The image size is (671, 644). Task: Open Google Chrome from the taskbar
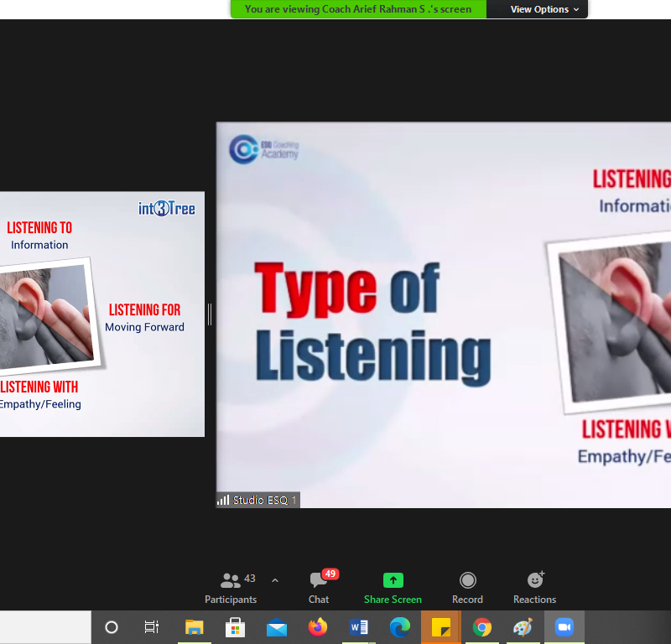click(481, 627)
